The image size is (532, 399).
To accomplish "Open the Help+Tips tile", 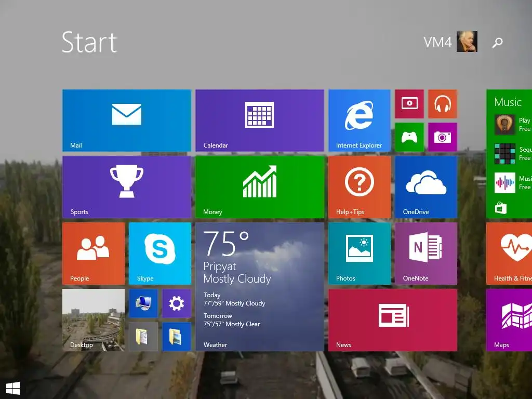I will 360,187.
